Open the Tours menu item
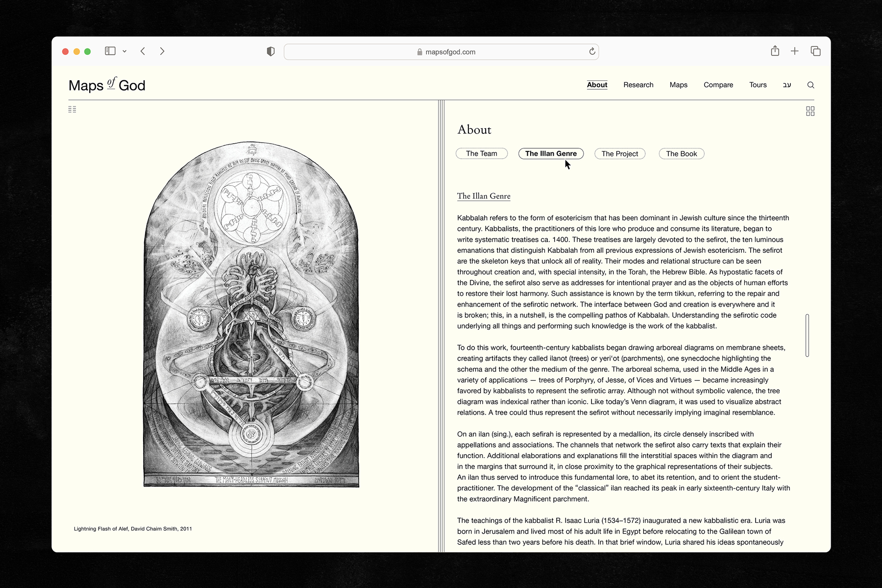 coord(758,85)
